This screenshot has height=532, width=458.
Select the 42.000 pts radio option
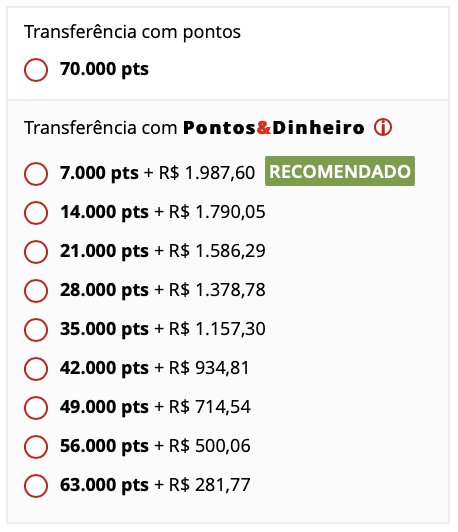point(36,368)
